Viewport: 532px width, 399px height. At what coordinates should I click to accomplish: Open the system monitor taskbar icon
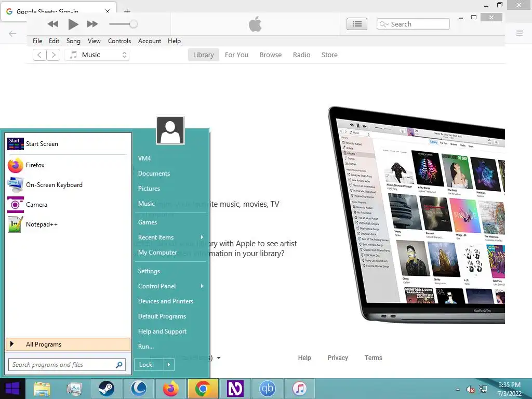pos(74,389)
